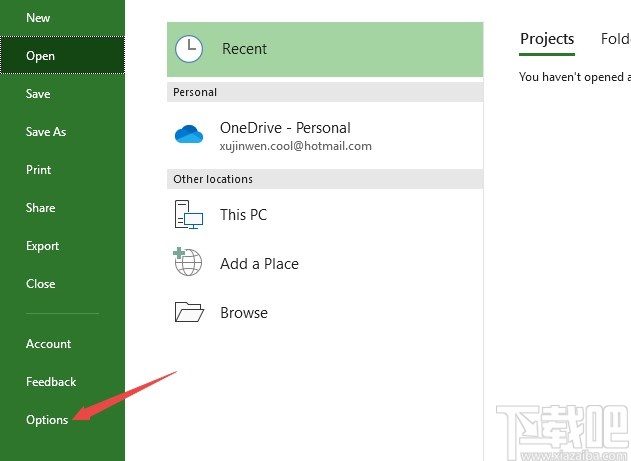Viewport: 631px width, 461px height.
Task: Go to the Print page
Action: click(38, 170)
